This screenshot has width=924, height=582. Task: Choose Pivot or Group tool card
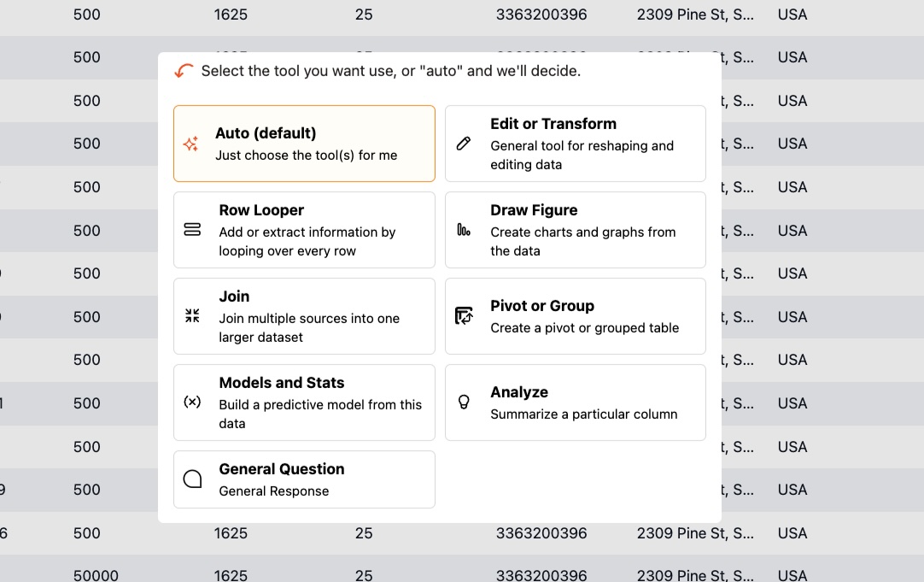(x=575, y=316)
